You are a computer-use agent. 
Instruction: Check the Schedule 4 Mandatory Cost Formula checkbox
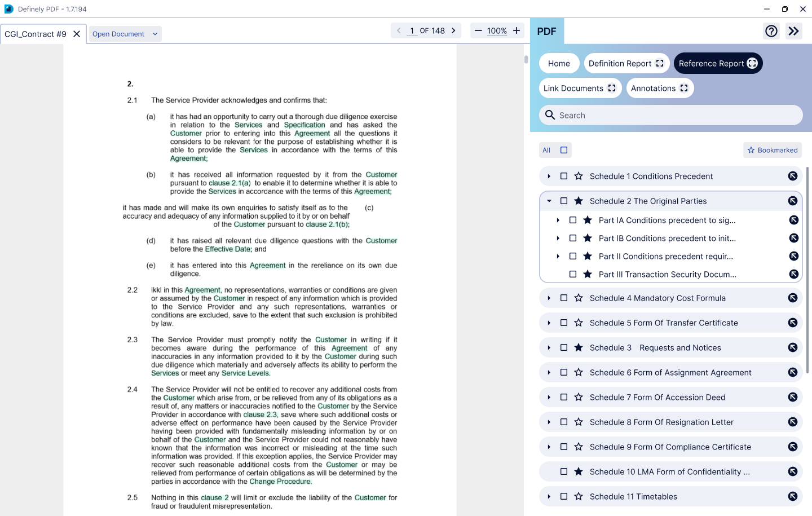[x=564, y=298]
